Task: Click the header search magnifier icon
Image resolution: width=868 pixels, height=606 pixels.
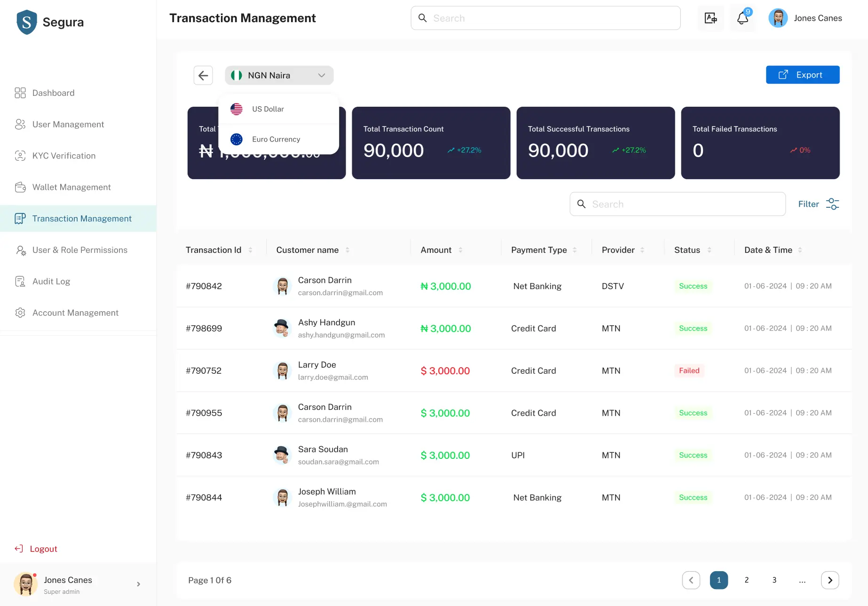Action: tap(423, 18)
